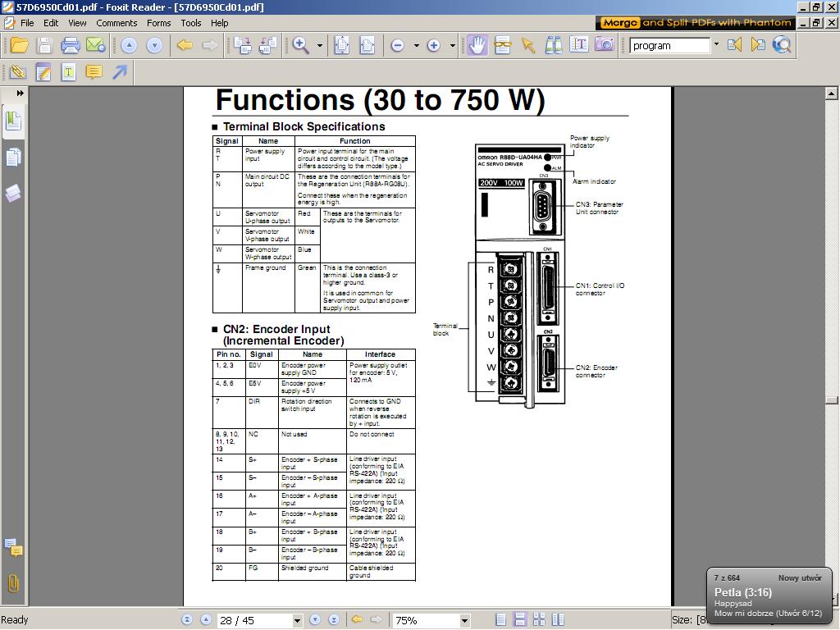Click the Merge and Split PDFs banner
This screenshot has width=840, height=630.
[696, 22]
